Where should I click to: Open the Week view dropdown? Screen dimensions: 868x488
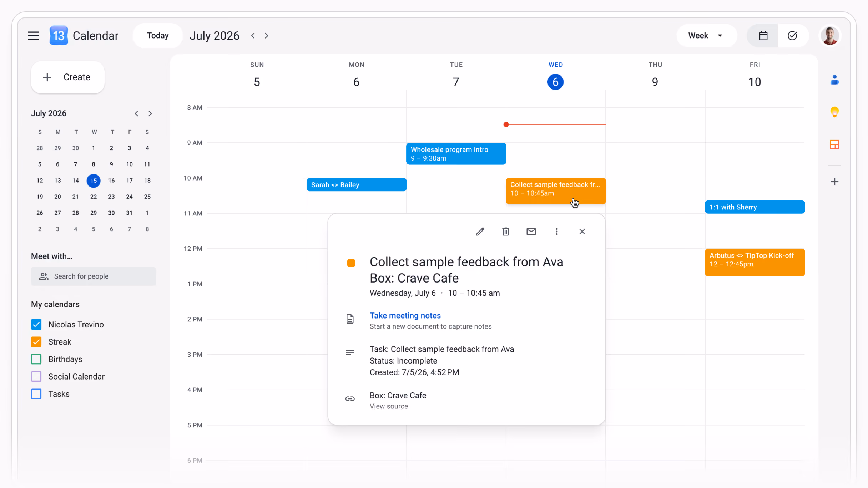tap(706, 36)
